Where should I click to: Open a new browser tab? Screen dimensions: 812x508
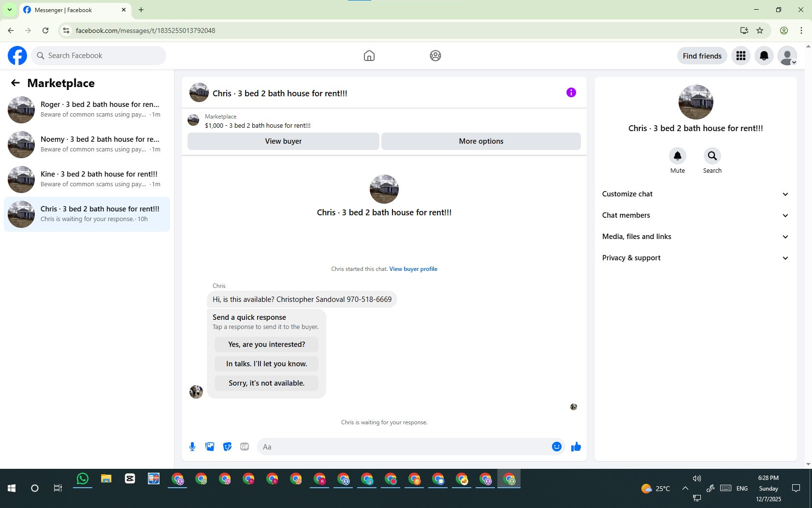(x=141, y=10)
